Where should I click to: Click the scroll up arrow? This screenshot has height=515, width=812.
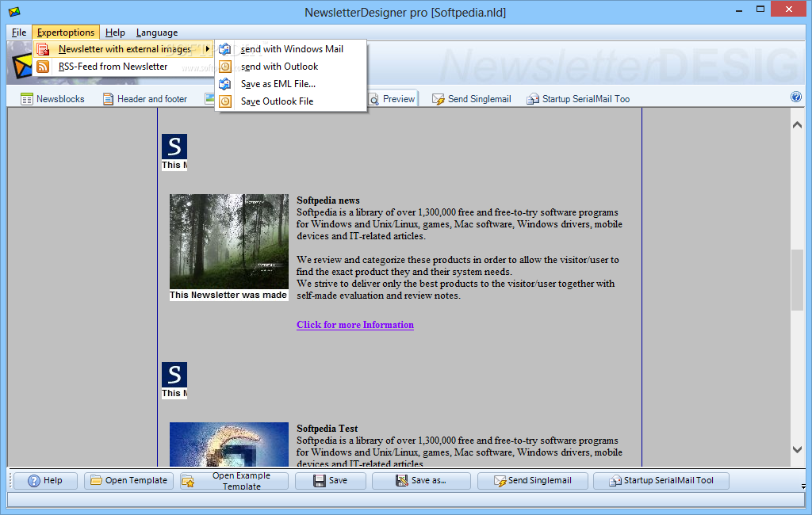point(797,124)
